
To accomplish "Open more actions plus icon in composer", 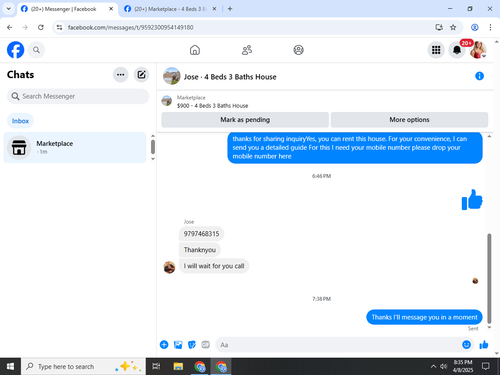I will [164, 345].
